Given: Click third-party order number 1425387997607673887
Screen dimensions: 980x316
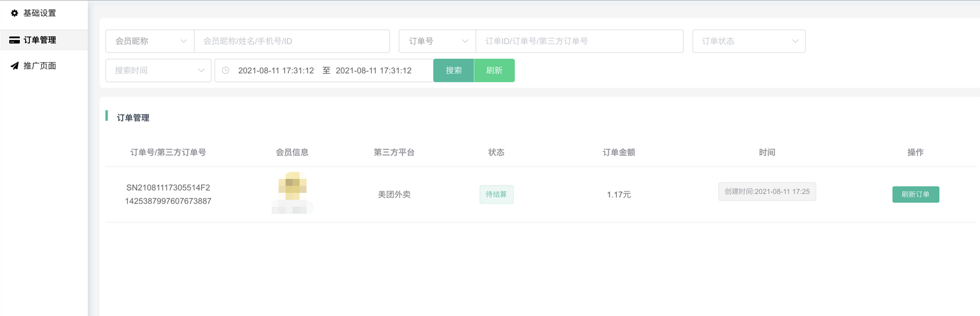Looking at the screenshot, I should [x=168, y=201].
